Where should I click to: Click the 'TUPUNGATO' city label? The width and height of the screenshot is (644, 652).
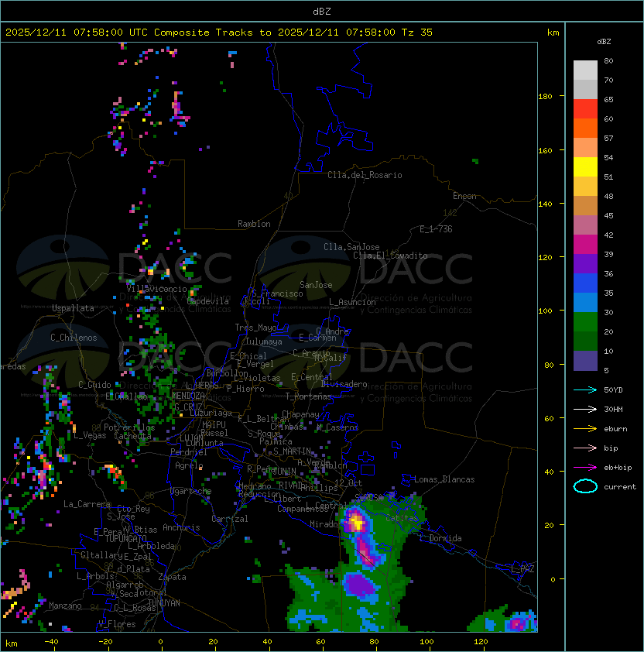click(x=125, y=538)
